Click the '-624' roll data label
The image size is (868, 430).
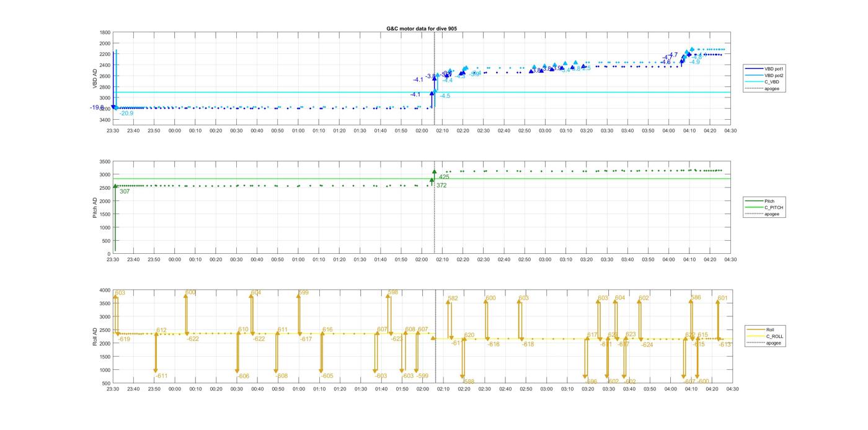point(647,344)
